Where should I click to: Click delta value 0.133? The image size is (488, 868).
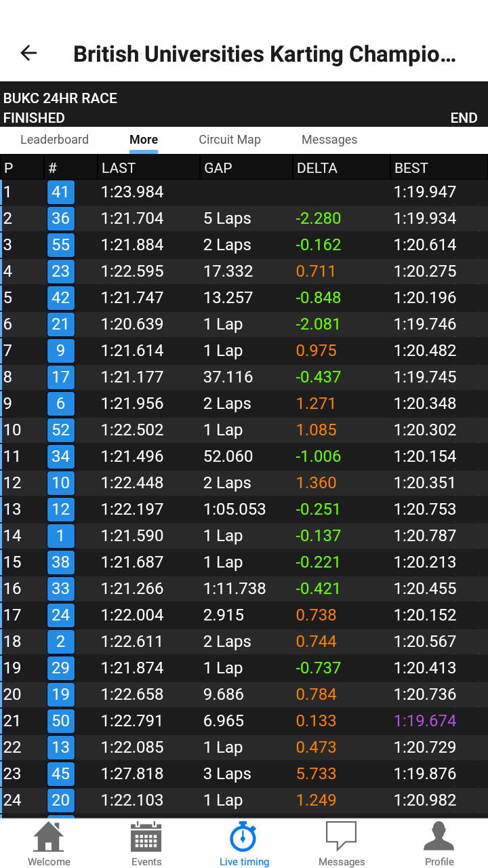coord(317,721)
